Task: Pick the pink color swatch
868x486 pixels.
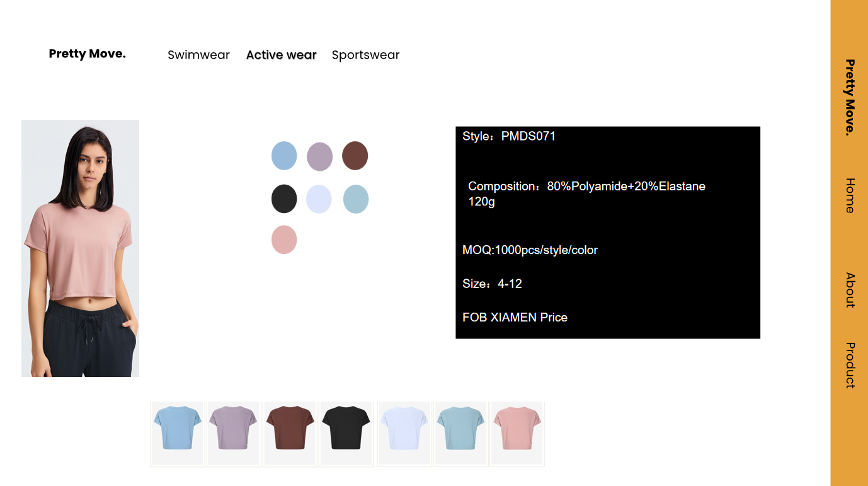Action: coord(284,240)
